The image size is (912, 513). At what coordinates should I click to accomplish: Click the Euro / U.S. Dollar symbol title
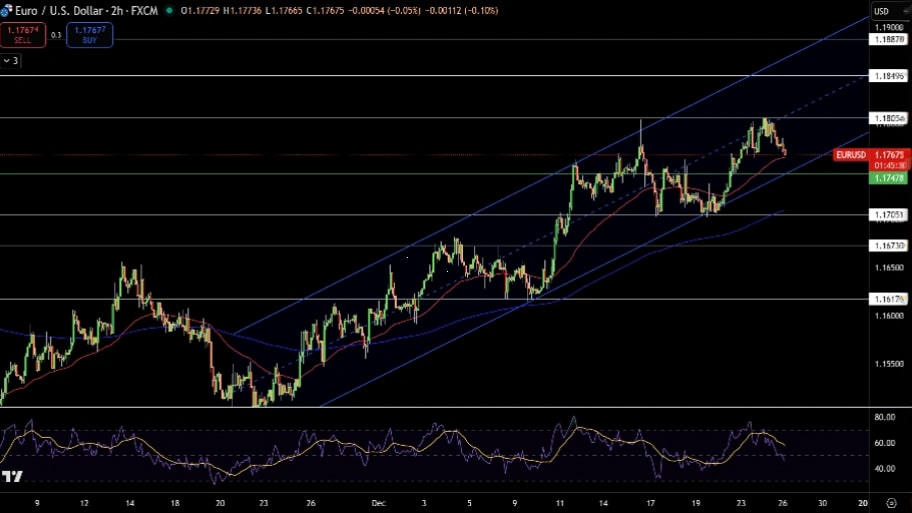click(61, 10)
